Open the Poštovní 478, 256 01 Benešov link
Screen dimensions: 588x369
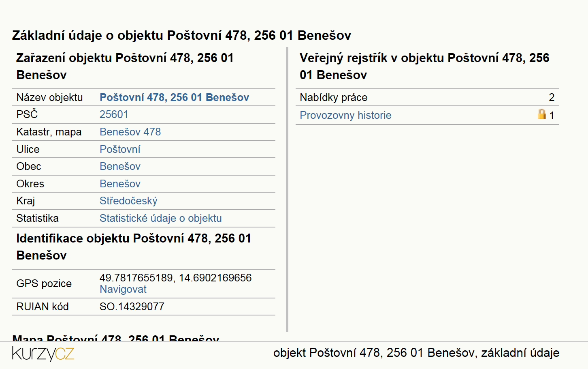(x=174, y=97)
